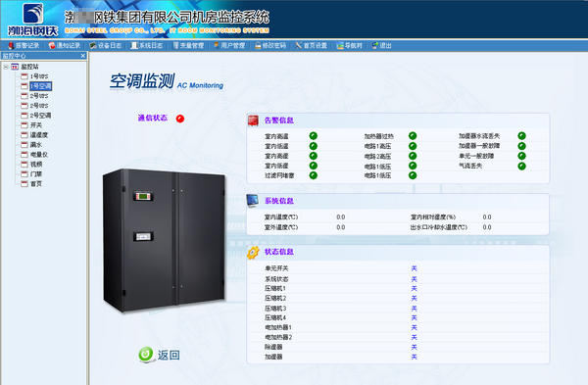This screenshot has width=588, height=385.
Task: Close the 监控中心 side panel
Action: pyautogui.click(x=83, y=56)
